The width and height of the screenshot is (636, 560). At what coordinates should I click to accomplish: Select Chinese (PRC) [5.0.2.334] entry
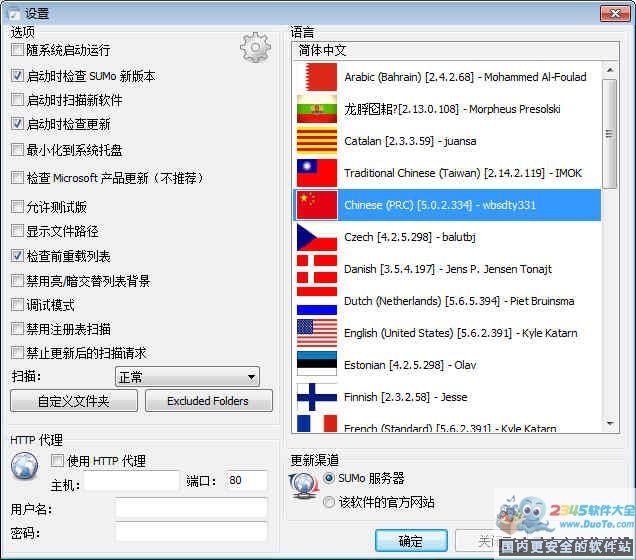(447, 205)
